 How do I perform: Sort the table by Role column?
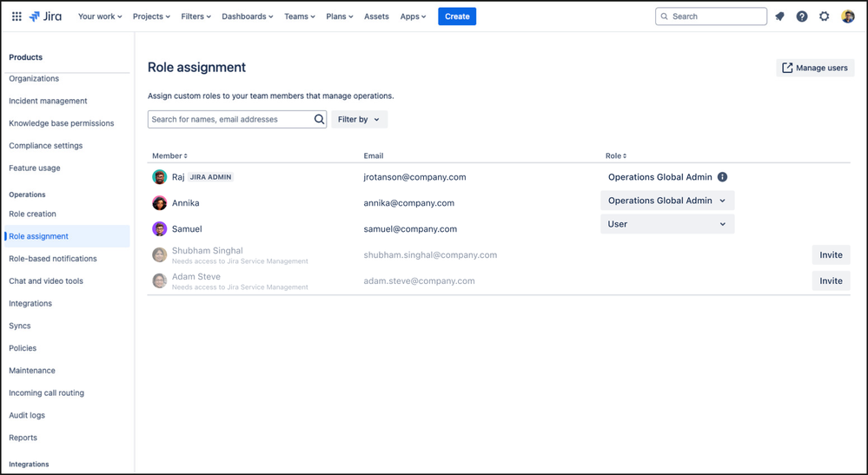(x=616, y=156)
